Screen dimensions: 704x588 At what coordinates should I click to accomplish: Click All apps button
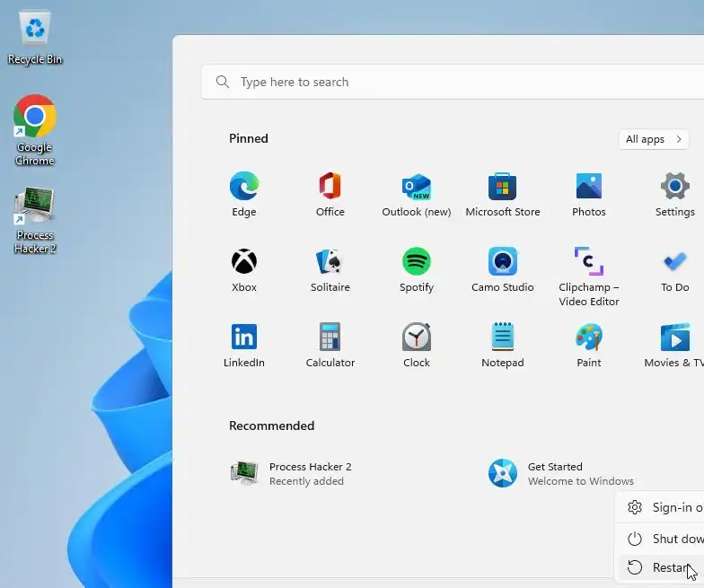click(654, 139)
